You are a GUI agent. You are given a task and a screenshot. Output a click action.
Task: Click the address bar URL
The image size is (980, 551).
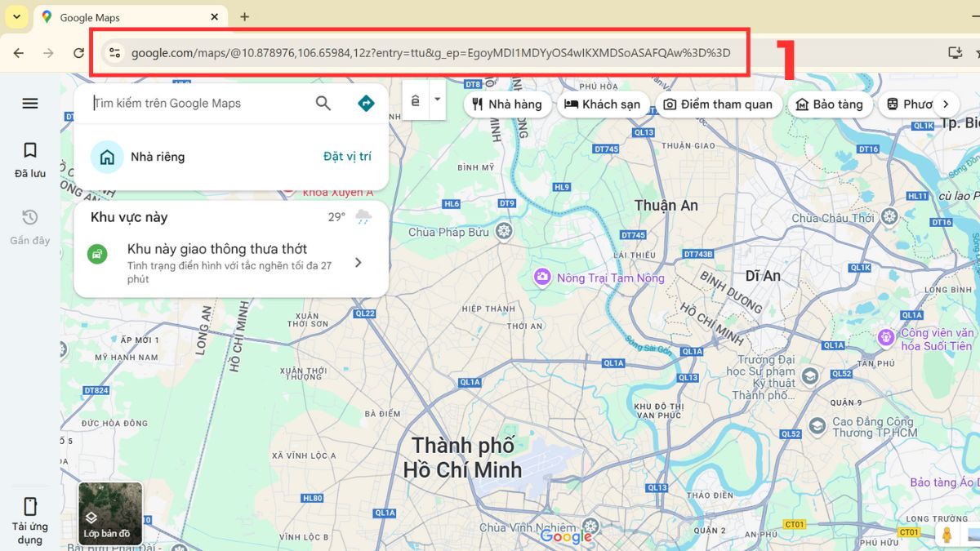[430, 53]
